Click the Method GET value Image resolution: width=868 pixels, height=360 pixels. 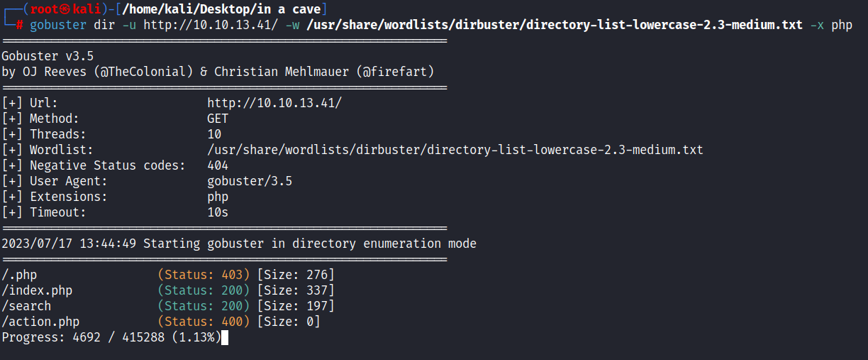218,119
